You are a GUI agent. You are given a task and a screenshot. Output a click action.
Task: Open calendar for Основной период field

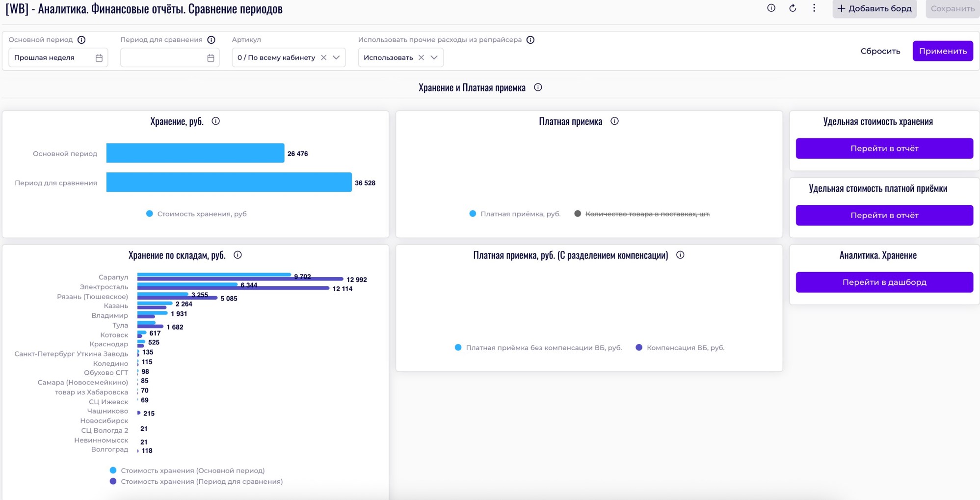pos(99,58)
